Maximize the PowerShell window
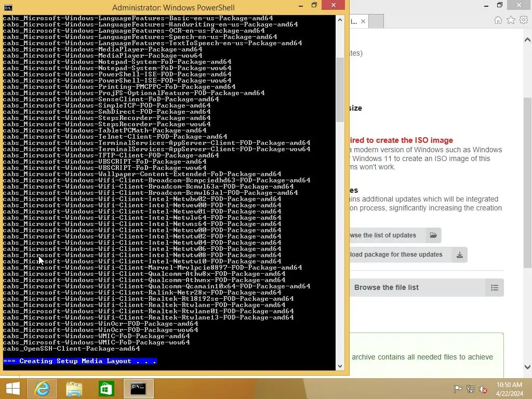Viewport: 532px width, 399px height. [314, 5]
